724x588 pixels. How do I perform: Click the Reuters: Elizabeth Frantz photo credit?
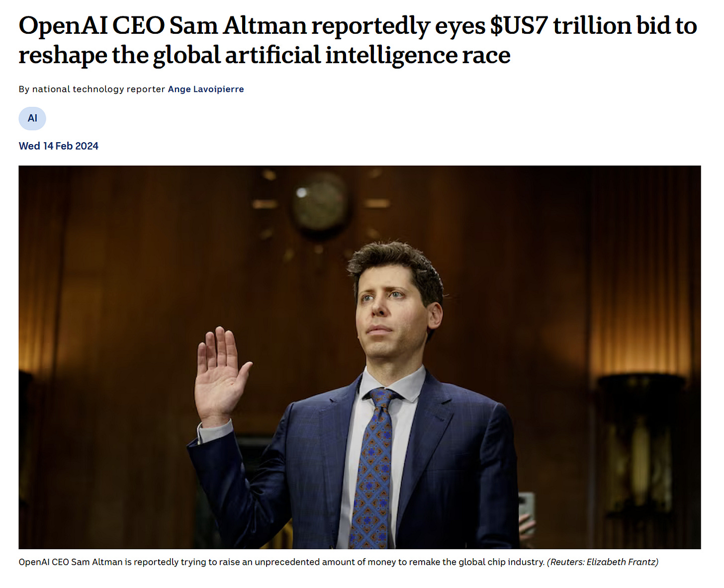603,562
